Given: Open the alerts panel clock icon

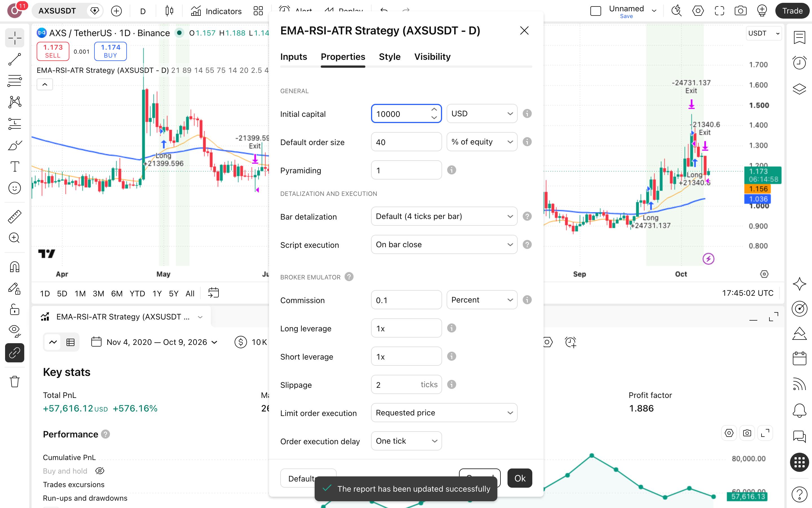Looking at the screenshot, I should pos(800,63).
